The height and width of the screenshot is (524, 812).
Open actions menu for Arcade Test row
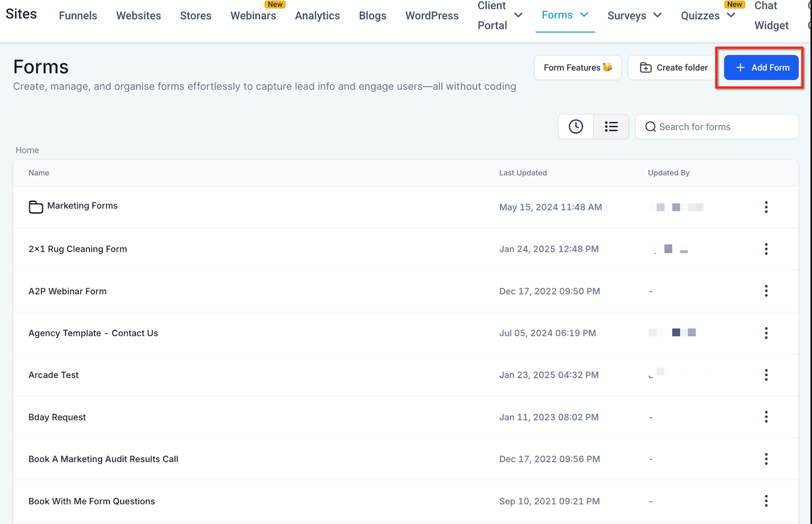pyautogui.click(x=766, y=375)
